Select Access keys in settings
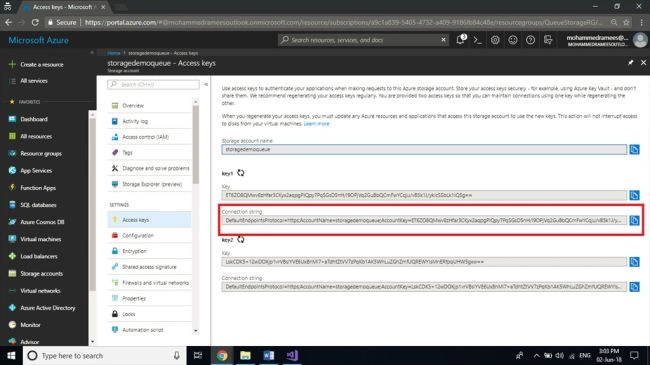 (149, 220)
